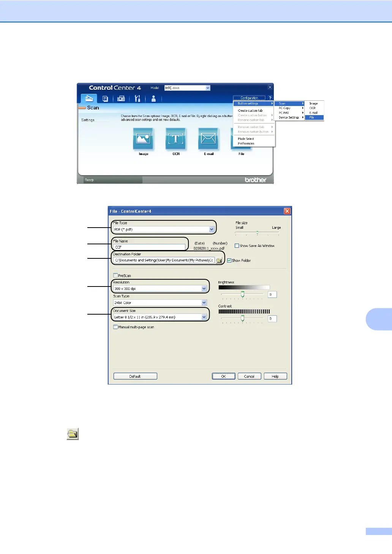Click the E-mail scan button icon
This screenshot has width=392, height=554.
coord(208,139)
